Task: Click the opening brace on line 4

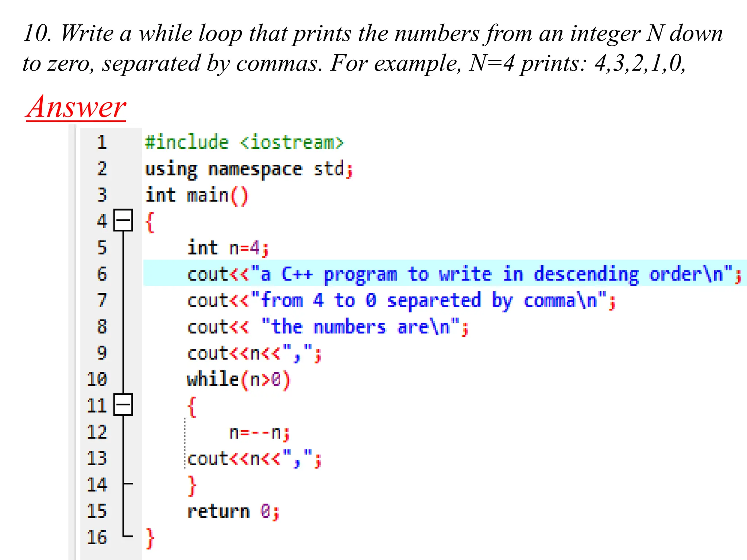Action: [150, 222]
